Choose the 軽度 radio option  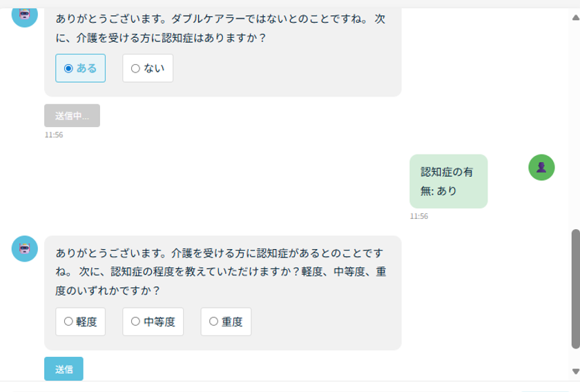pyautogui.click(x=80, y=322)
